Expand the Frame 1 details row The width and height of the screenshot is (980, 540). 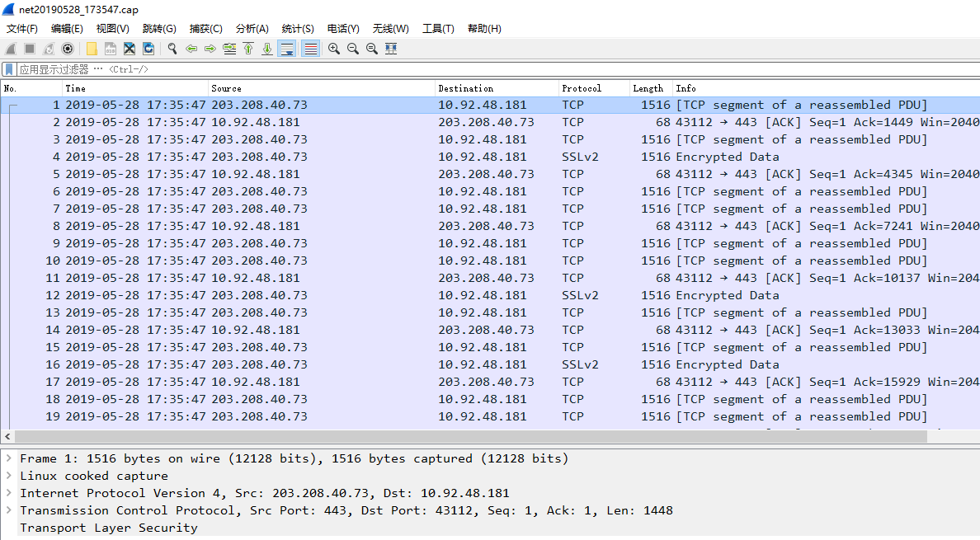click(x=9, y=458)
